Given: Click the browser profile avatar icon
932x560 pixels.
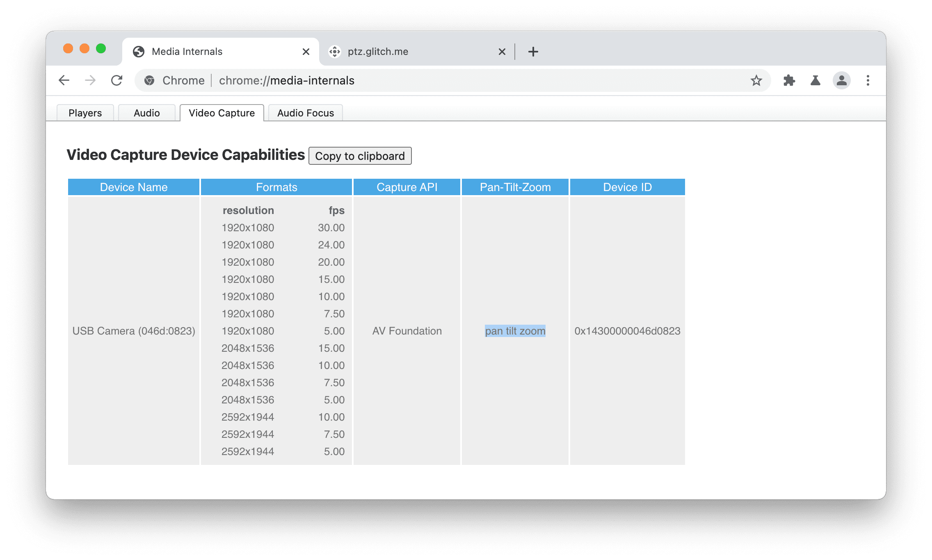Looking at the screenshot, I should pos(842,80).
